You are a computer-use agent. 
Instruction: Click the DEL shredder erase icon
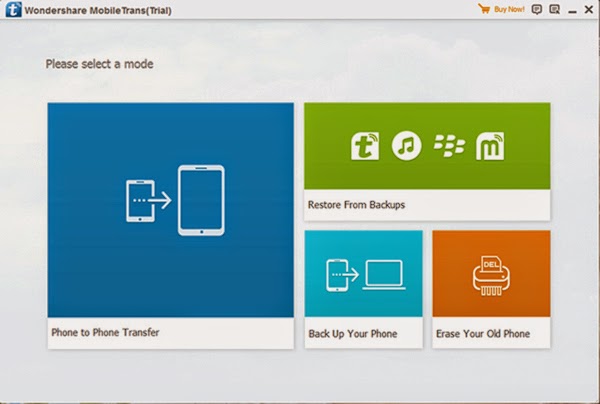tap(491, 275)
